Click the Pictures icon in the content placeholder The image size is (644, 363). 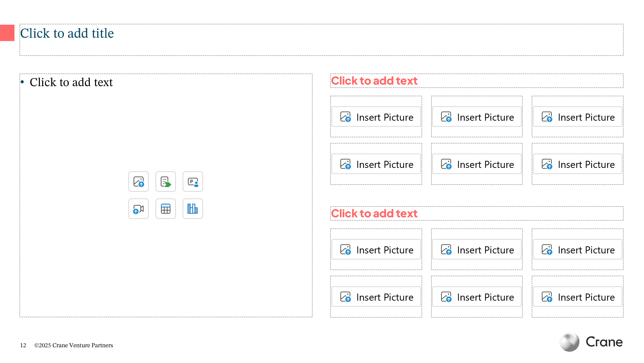click(139, 181)
